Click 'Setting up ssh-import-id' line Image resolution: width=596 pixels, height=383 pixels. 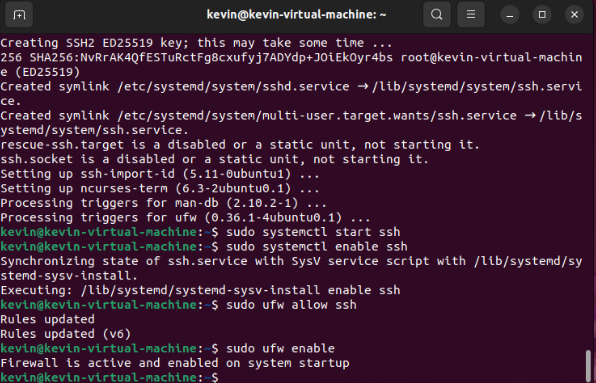[160, 174]
